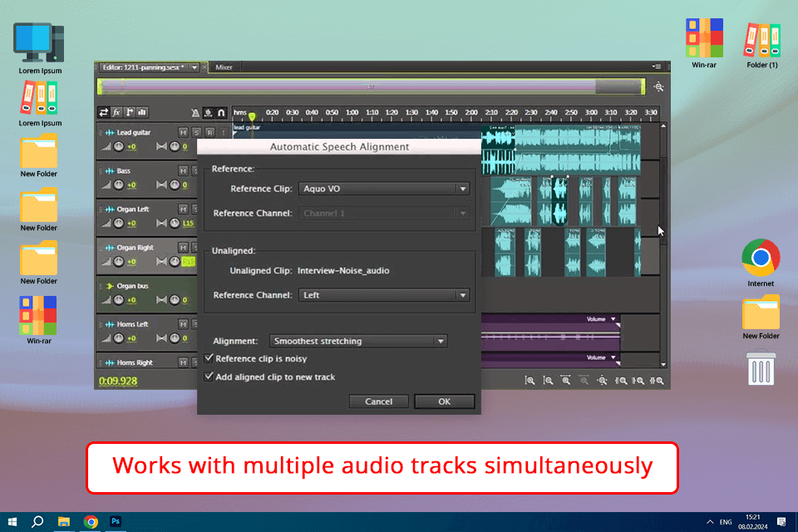Open the unaligned Reference Channel Left dropdown
This screenshot has width=798, height=532.
click(384, 295)
